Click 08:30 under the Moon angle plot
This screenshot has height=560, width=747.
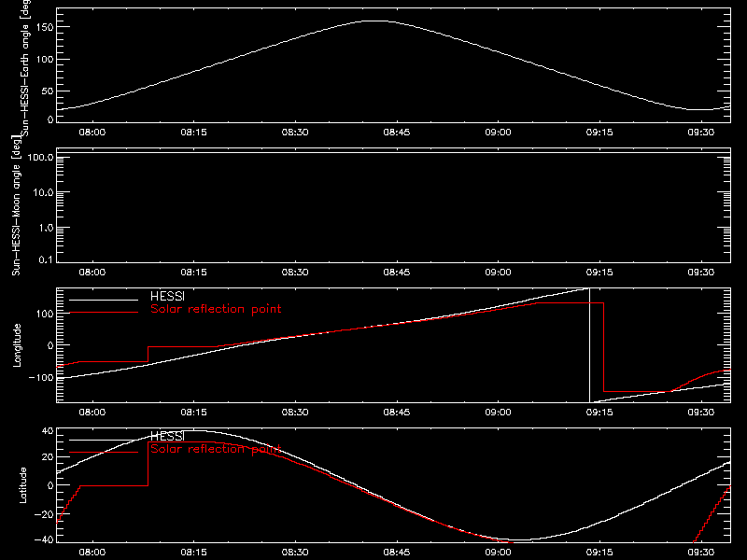tap(295, 273)
